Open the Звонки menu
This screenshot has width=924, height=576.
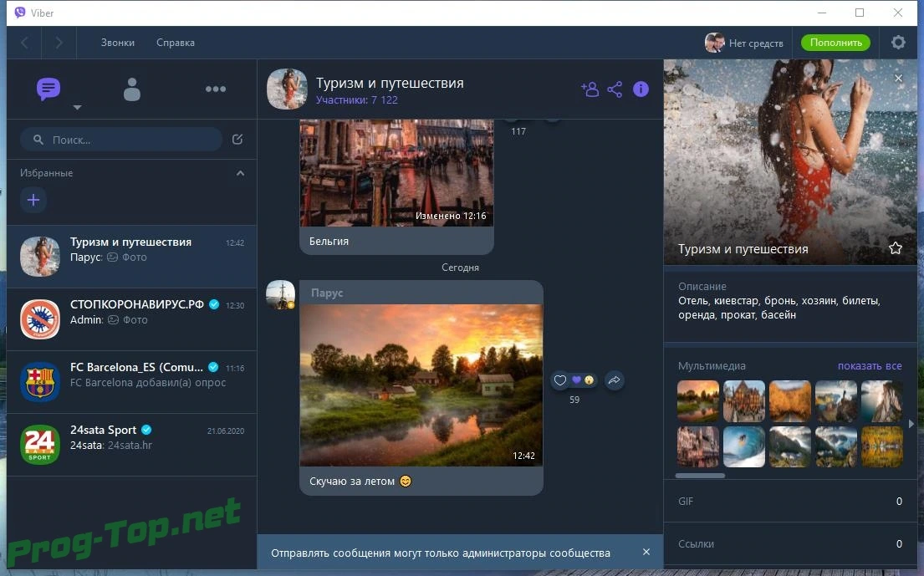pyautogui.click(x=118, y=43)
